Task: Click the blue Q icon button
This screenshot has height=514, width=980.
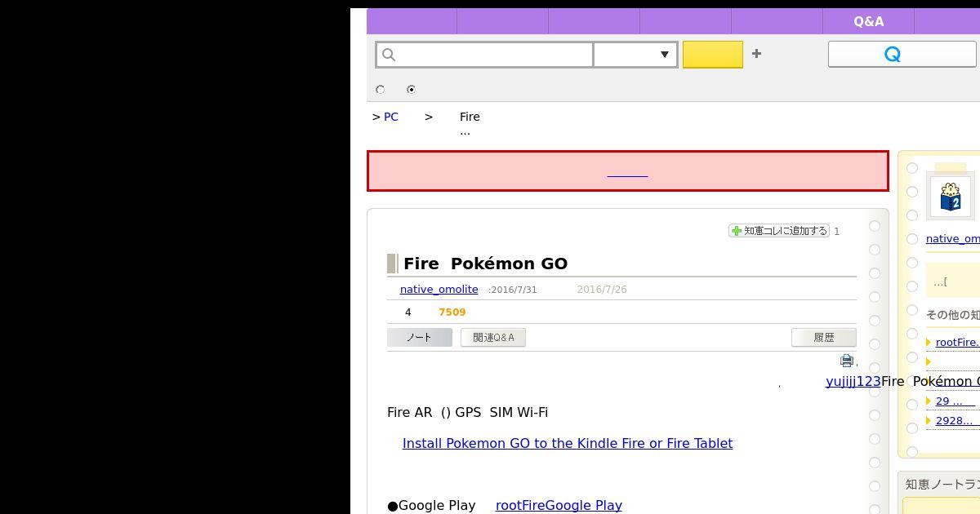Action: (902, 54)
